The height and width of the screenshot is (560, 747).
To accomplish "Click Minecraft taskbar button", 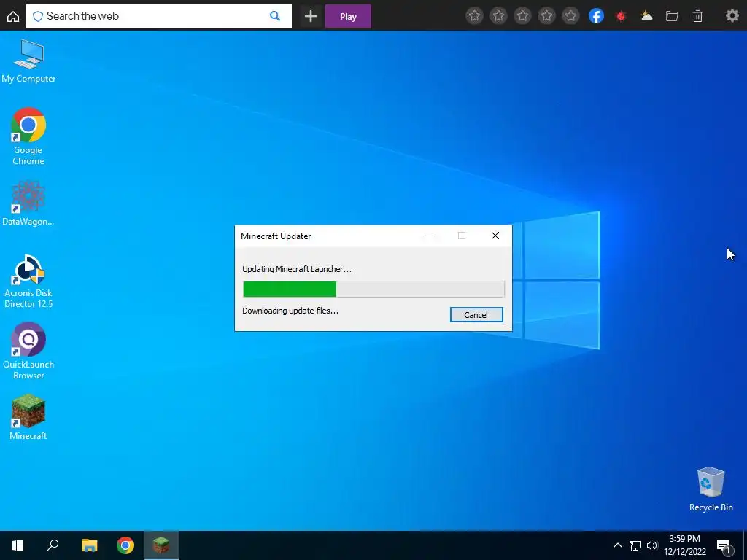I will 161,545.
